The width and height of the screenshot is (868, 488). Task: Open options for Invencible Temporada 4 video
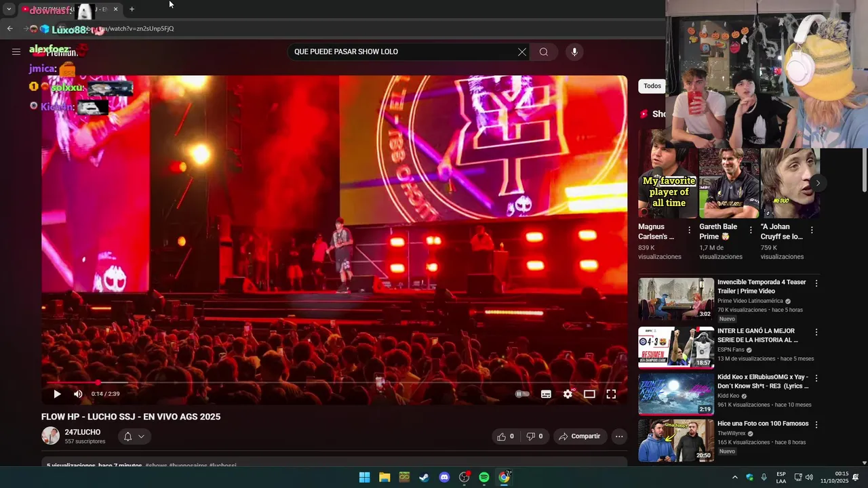tap(816, 283)
